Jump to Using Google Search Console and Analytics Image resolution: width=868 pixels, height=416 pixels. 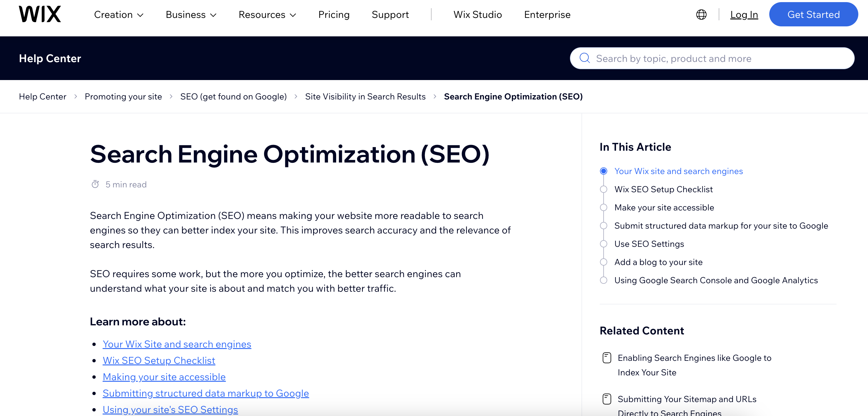pyautogui.click(x=716, y=280)
